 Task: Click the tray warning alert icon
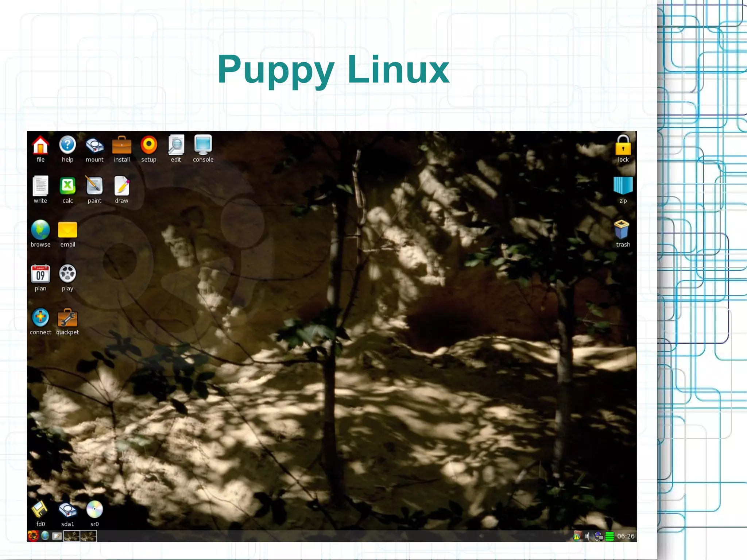point(577,536)
